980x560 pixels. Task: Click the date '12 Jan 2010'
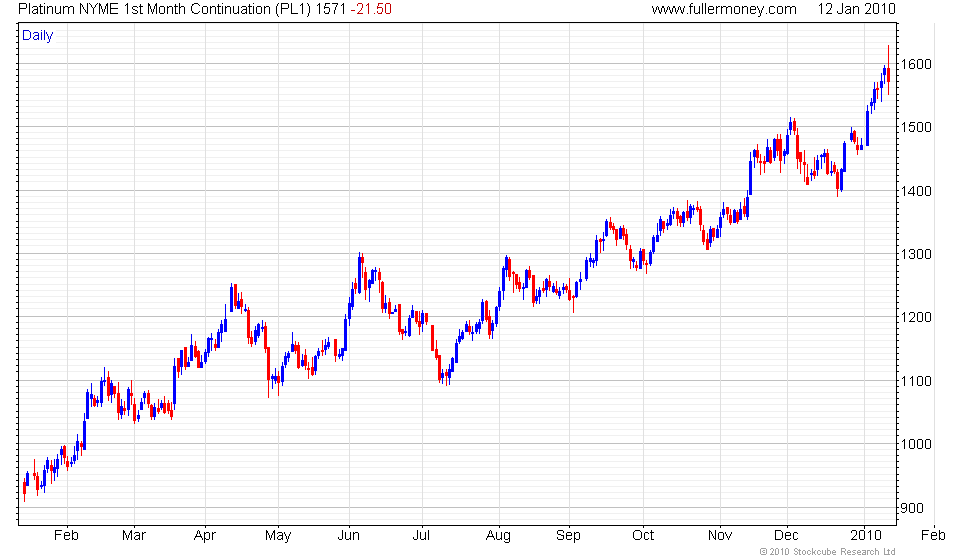pyautogui.click(x=856, y=9)
